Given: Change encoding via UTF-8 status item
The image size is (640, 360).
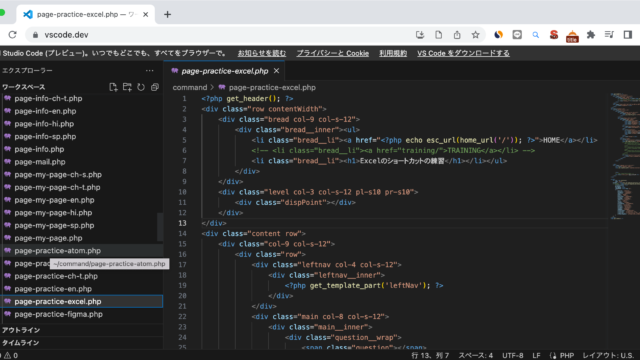Looking at the screenshot, I should pos(513,356).
